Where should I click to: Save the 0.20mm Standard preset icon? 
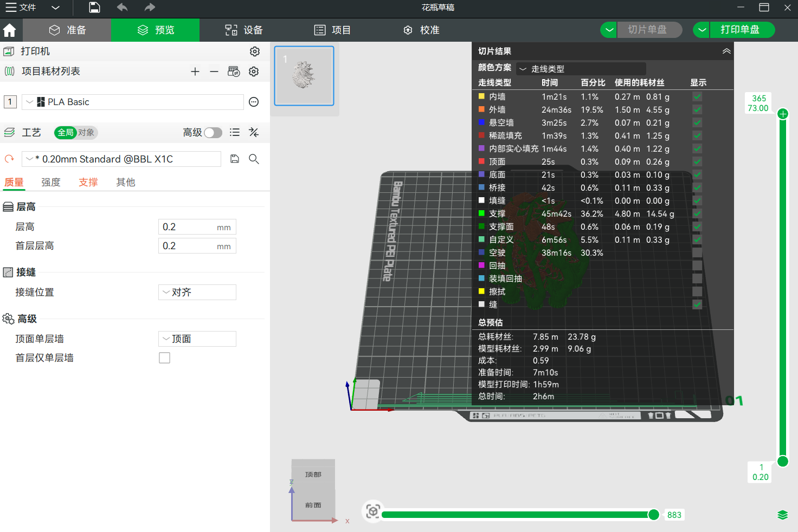235,159
